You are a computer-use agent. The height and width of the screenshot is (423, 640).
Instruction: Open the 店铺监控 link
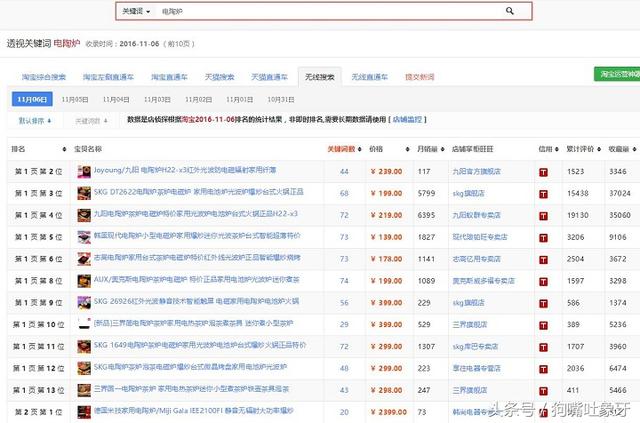click(x=407, y=120)
